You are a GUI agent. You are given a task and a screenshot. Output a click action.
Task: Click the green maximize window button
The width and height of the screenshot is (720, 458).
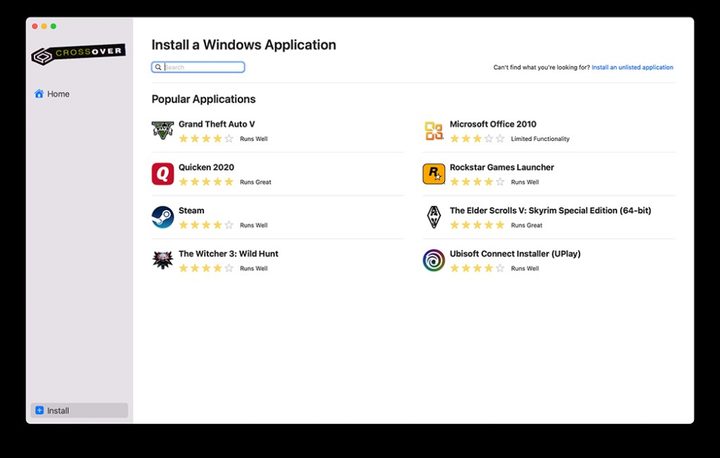click(53, 26)
